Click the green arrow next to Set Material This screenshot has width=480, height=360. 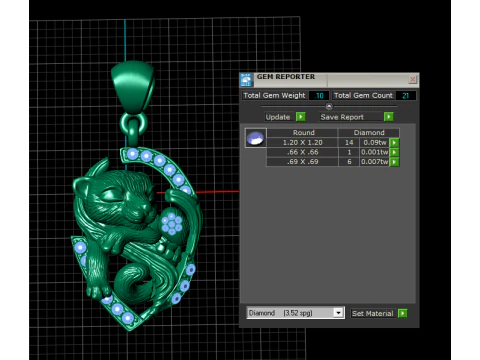coord(402,313)
